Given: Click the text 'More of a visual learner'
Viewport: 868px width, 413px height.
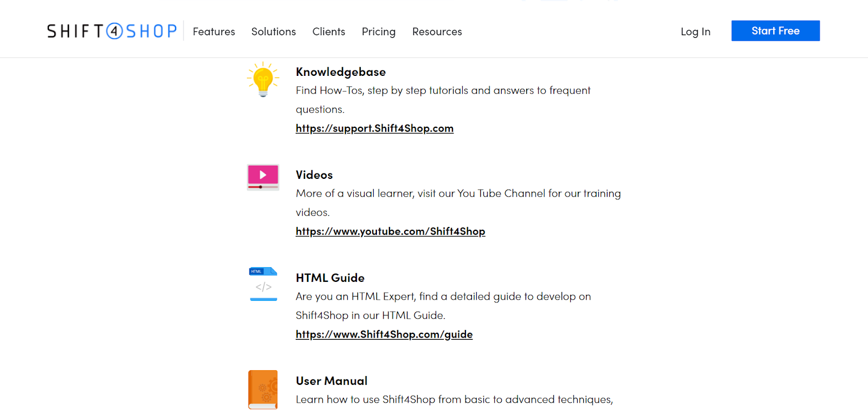Looking at the screenshot, I should click(354, 193).
